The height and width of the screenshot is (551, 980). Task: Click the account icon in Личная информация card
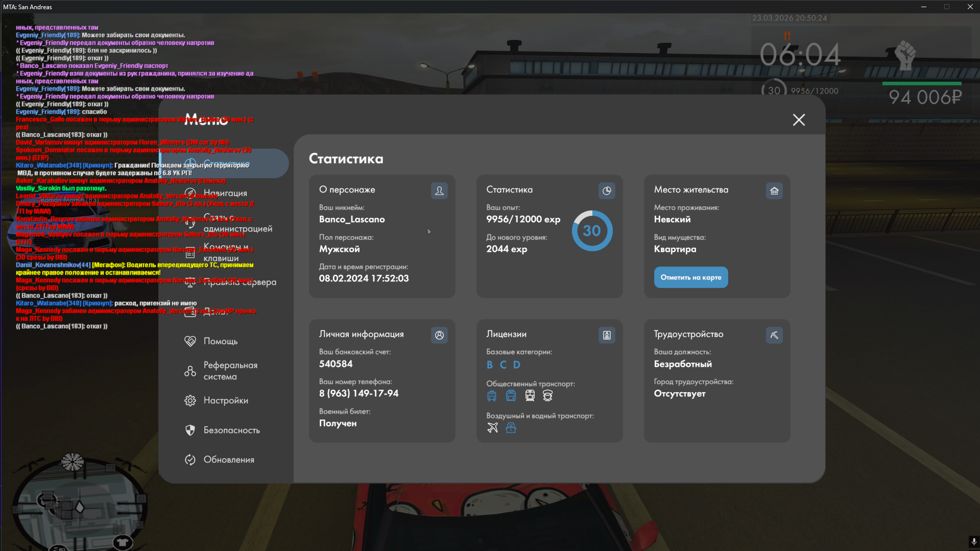click(x=439, y=336)
